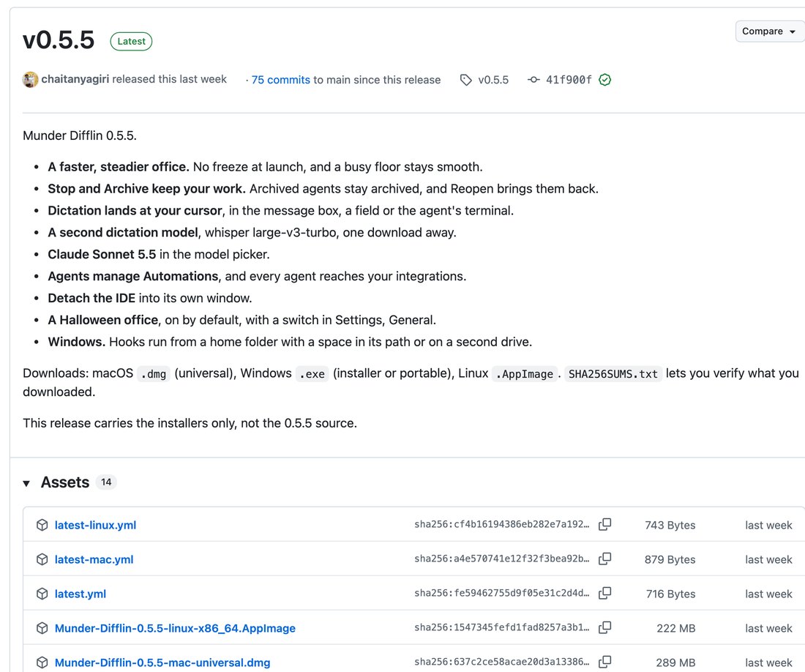Click the 879 Bytes size value
805x672 pixels.
point(670,559)
